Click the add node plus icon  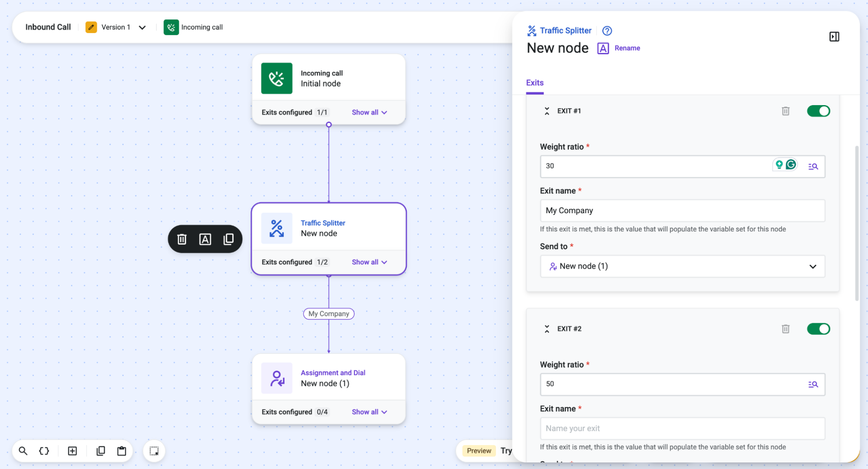[73, 451]
